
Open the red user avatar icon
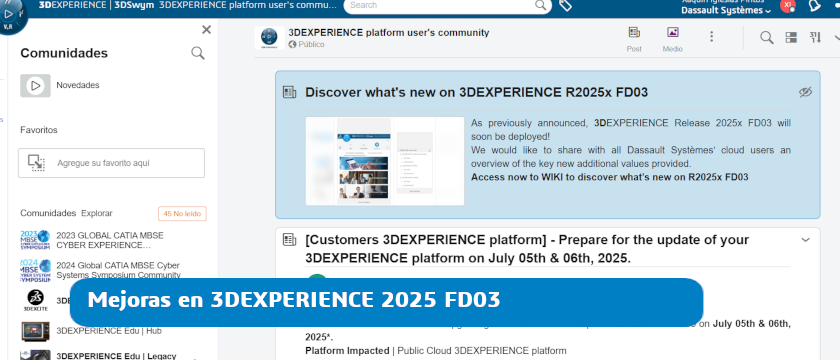click(788, 5)
